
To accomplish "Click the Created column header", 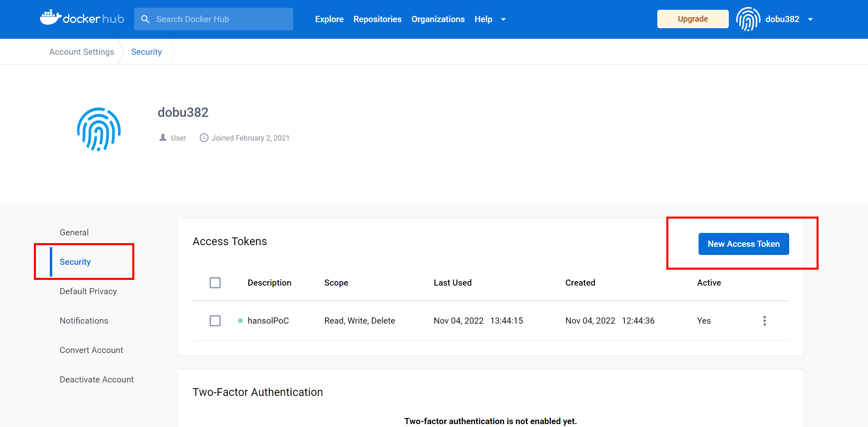I will coord(580,283).
